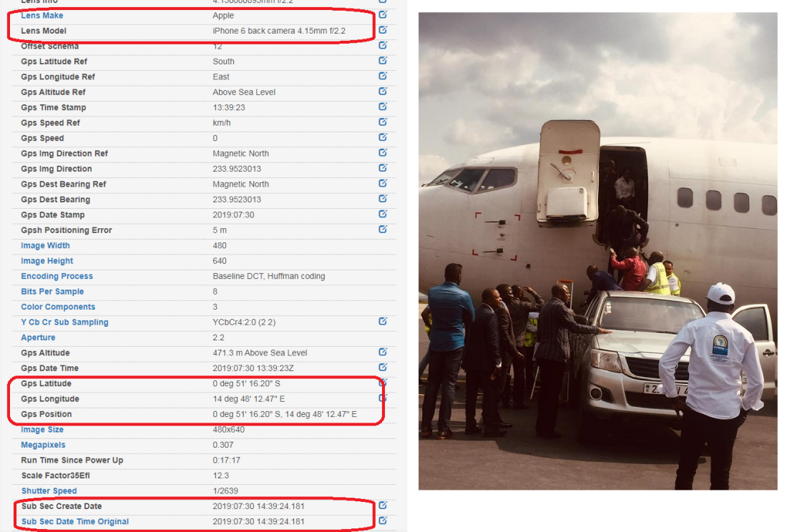Edit the Gpsh Positioning Error field
This screenshot has width=787, height=532.
(x=383, y=229)
